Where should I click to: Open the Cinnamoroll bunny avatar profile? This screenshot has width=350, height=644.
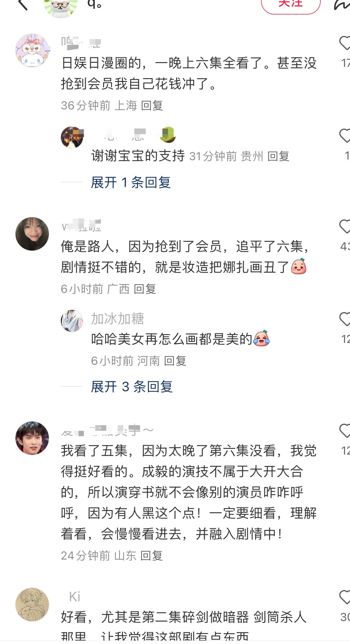[32, 50]
